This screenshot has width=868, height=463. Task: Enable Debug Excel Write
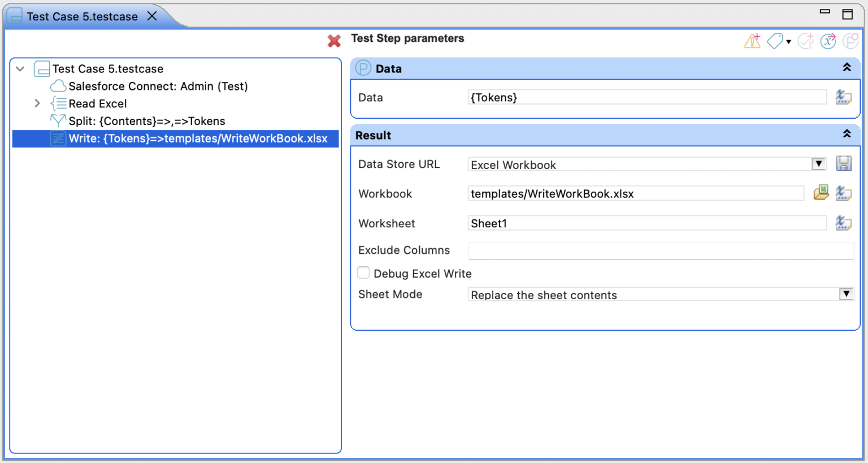coord(363,272)
